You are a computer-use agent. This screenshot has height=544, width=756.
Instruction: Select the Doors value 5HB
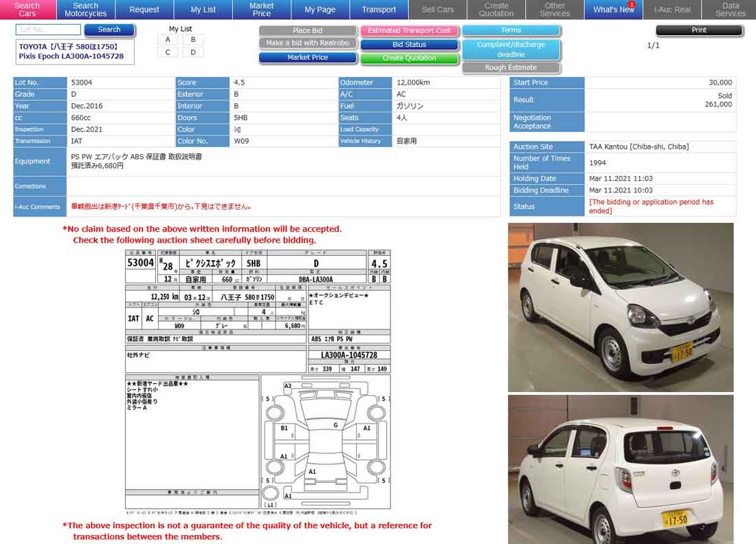coord(241,118)
